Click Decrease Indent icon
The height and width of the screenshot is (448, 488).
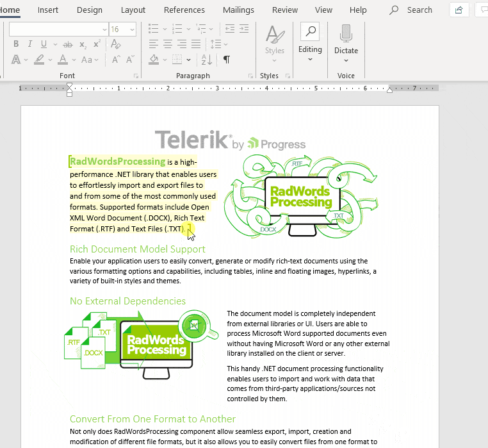pyautogui.click(x=230, y=29)
